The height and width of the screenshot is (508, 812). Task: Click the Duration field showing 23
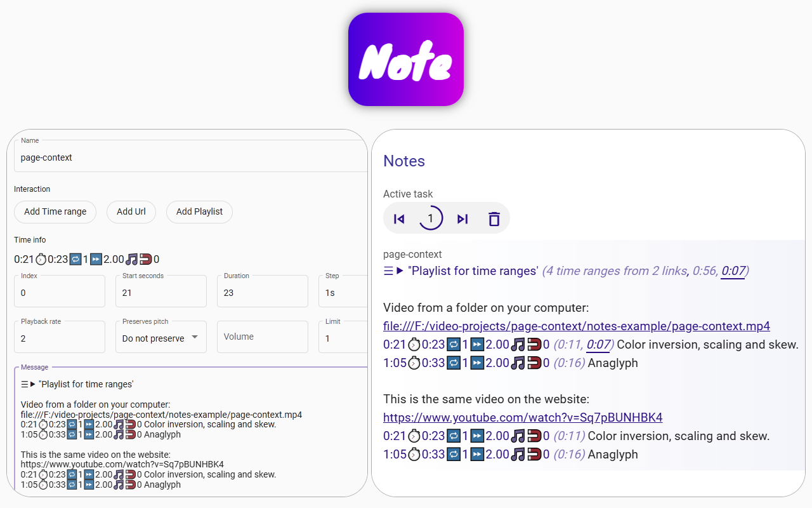(263, 292)
